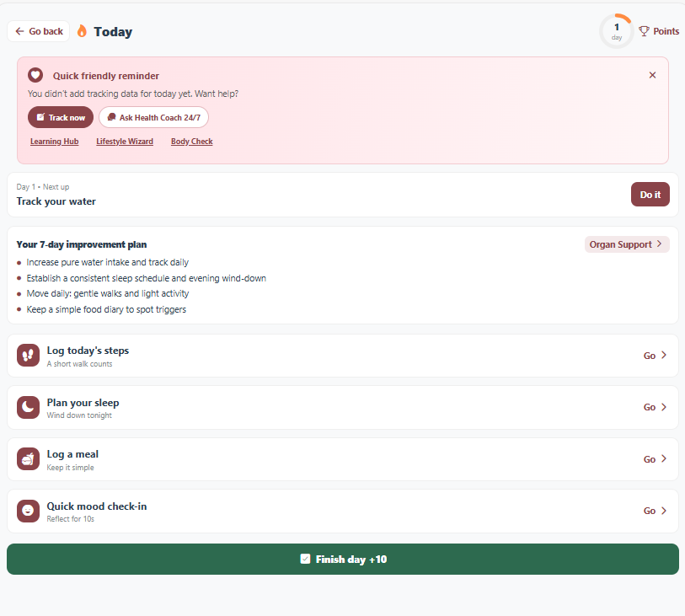
Task: Click the Track now button
Action: [x=61, y=117]
